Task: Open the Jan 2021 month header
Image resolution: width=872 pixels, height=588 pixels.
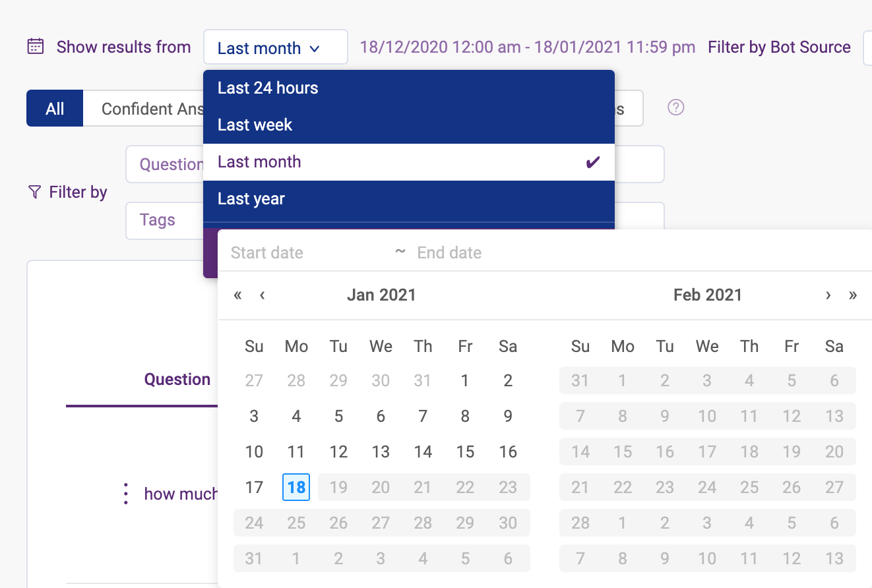Action: click(381, 295)
